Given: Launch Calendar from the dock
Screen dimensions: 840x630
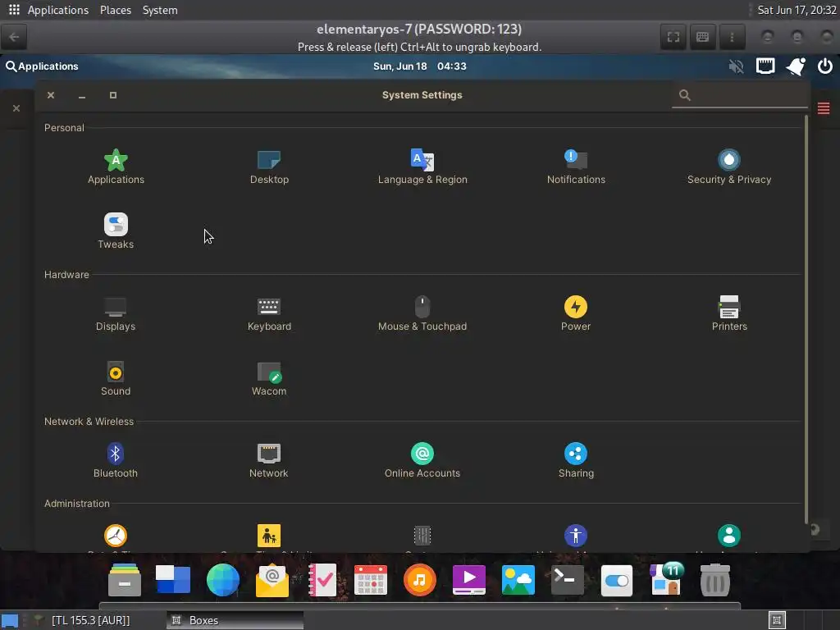Looking at the screenshot, I should click(x=371, y=580).
